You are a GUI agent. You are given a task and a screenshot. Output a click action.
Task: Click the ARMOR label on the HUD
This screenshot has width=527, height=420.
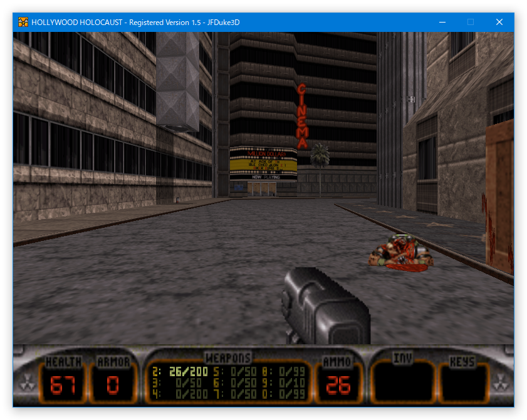[113, 362]
